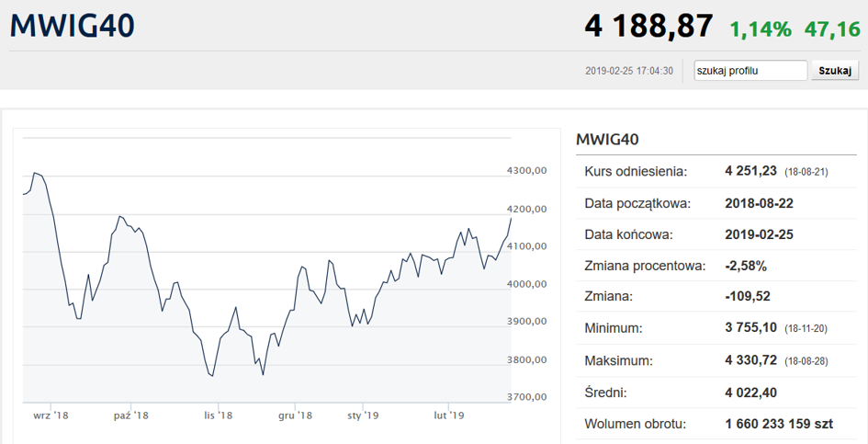Viewport: 868px width, 444px height.
Task: Click the start date 2018-08-22
Action: click(759, 203)
